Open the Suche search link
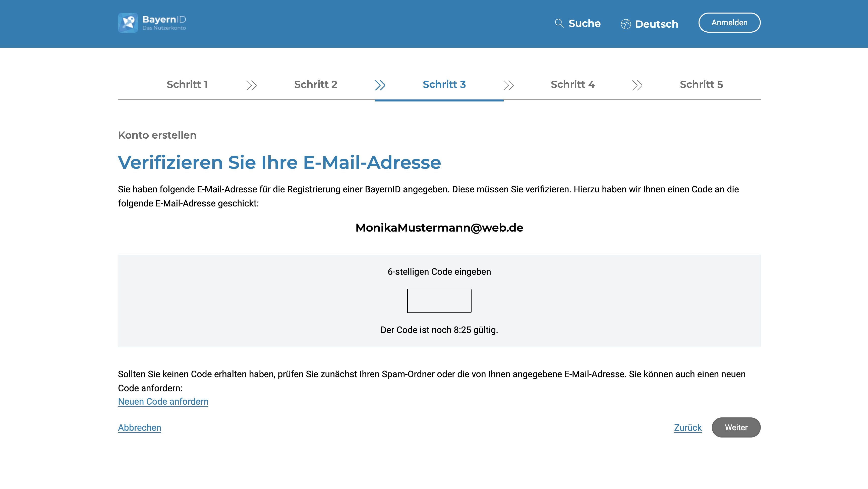Image resolution: width=868 pixels, height=489 pixels. click(x=577, y=23)
